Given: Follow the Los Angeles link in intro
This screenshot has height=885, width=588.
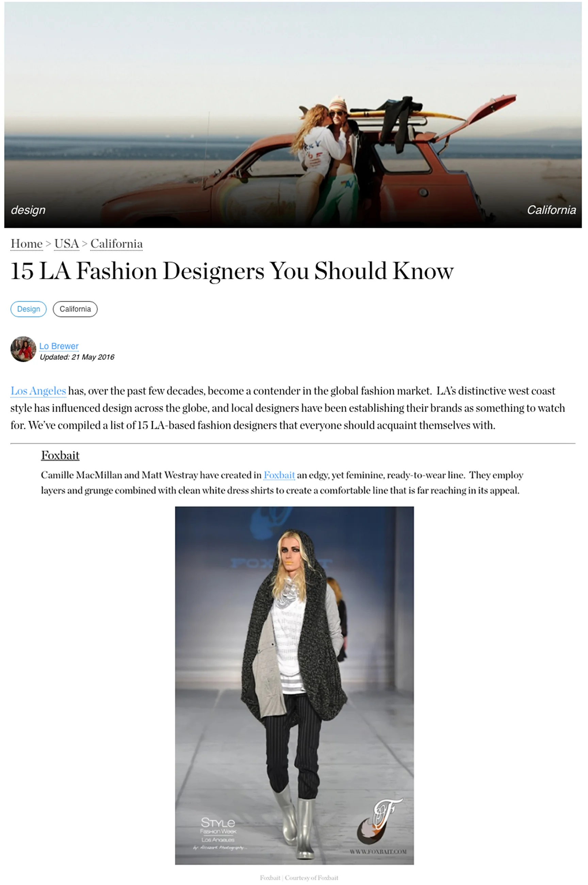Looking at the screenshot, I should tap(38, 391).
